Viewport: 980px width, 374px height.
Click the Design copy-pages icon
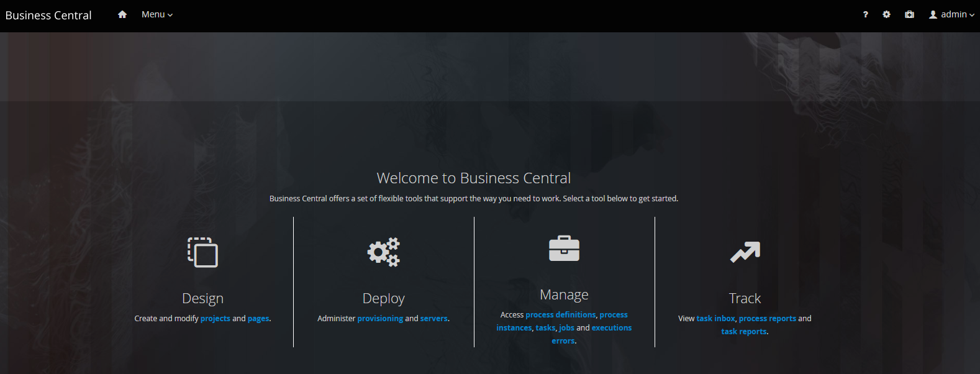[x=202, y=252]
